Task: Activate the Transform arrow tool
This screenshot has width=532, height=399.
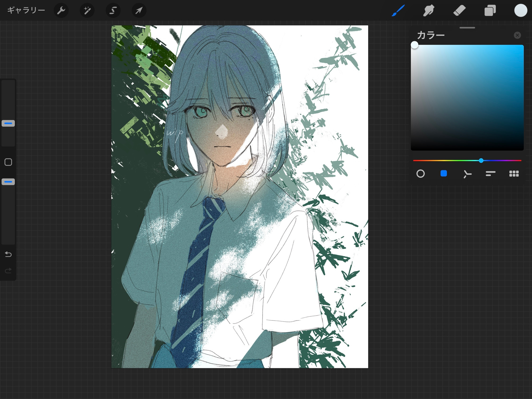Action: (139, 11)
